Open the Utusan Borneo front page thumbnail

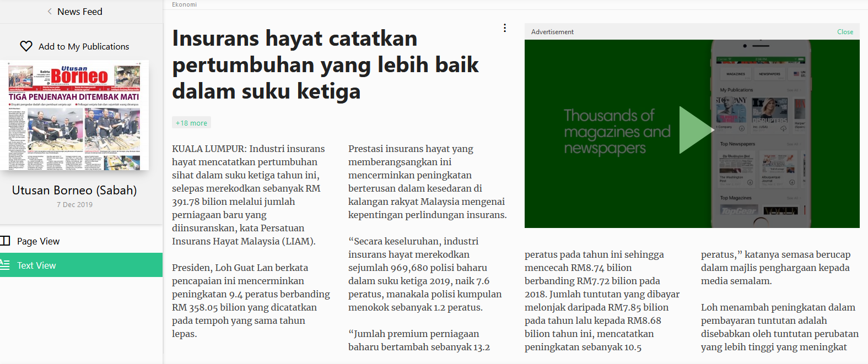pyautogui.click(x=74, y=115)
